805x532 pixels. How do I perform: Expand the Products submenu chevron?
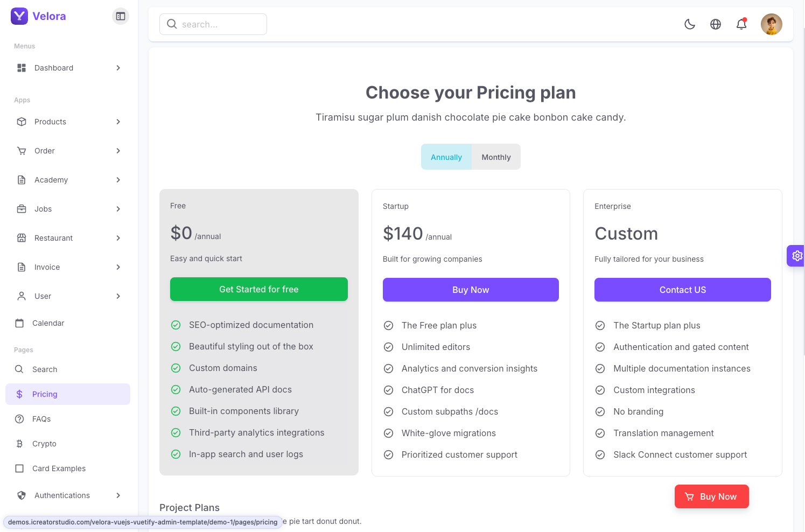(x=118, y=122)
